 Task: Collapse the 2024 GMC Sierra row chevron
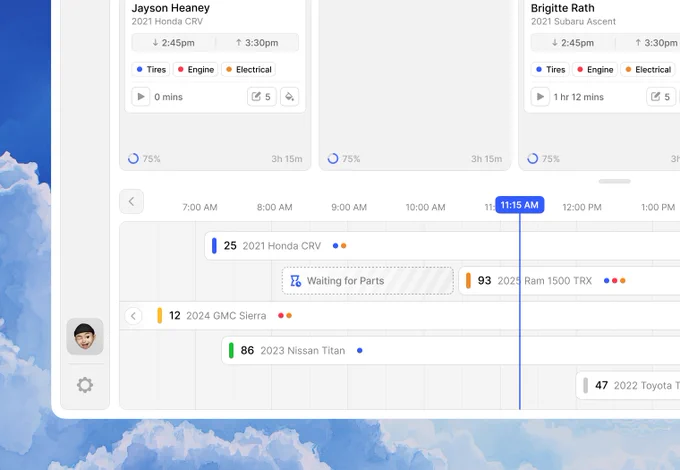click(134, 316)
